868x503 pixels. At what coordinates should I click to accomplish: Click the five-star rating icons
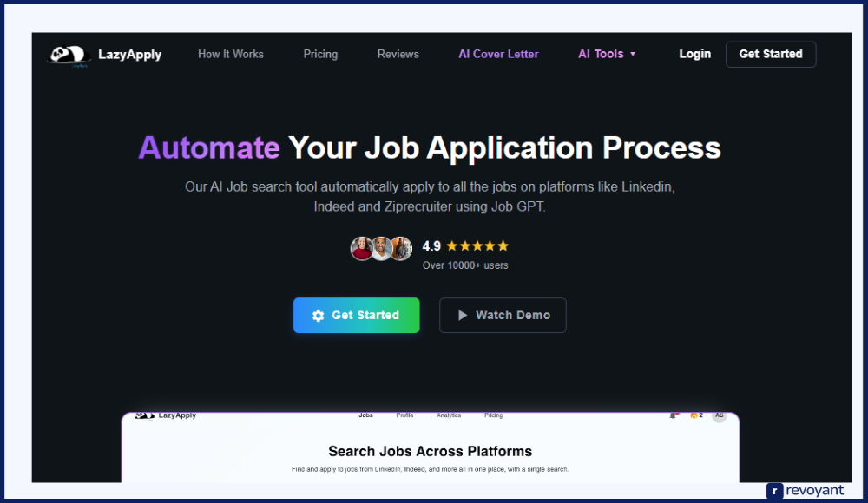pos(477,246)
